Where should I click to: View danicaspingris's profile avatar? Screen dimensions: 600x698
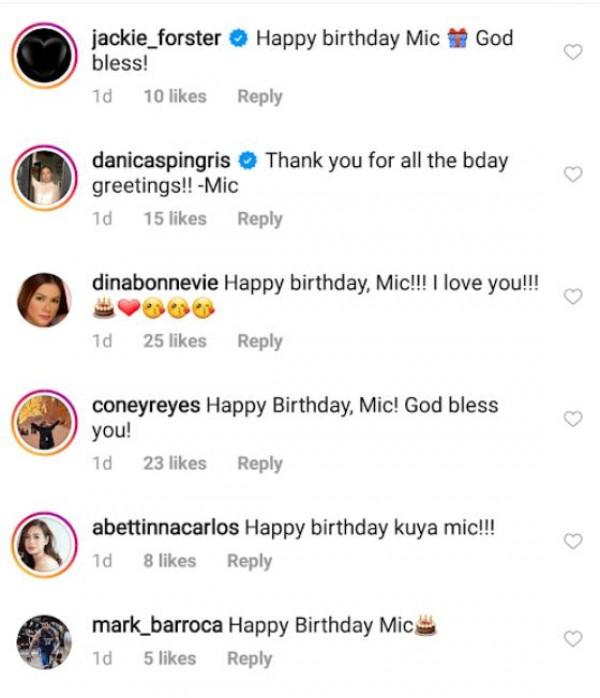[x=44, y=179]
